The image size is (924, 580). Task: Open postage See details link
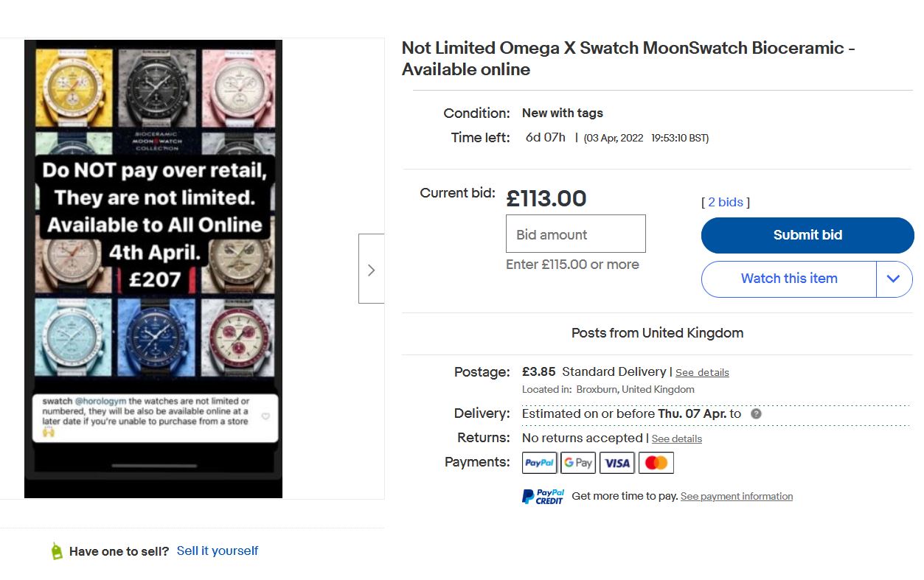click(x=702, y=373)
